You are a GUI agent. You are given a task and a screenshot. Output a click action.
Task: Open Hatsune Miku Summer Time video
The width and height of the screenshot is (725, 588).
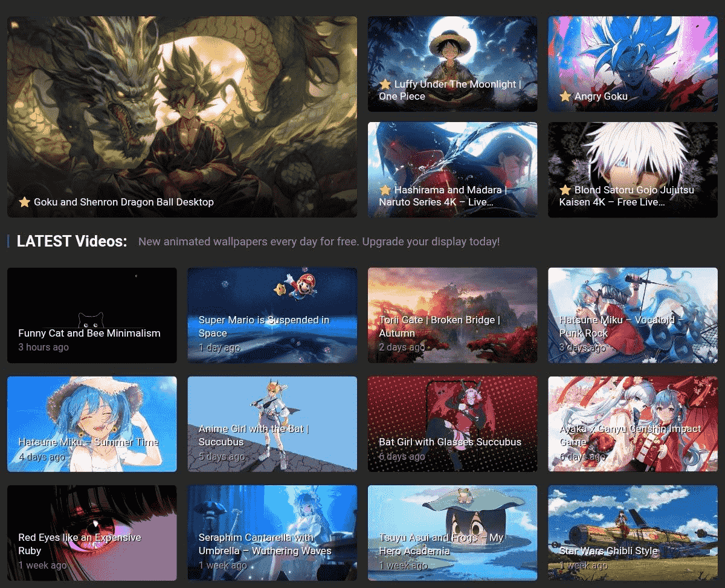coord(92,424)
